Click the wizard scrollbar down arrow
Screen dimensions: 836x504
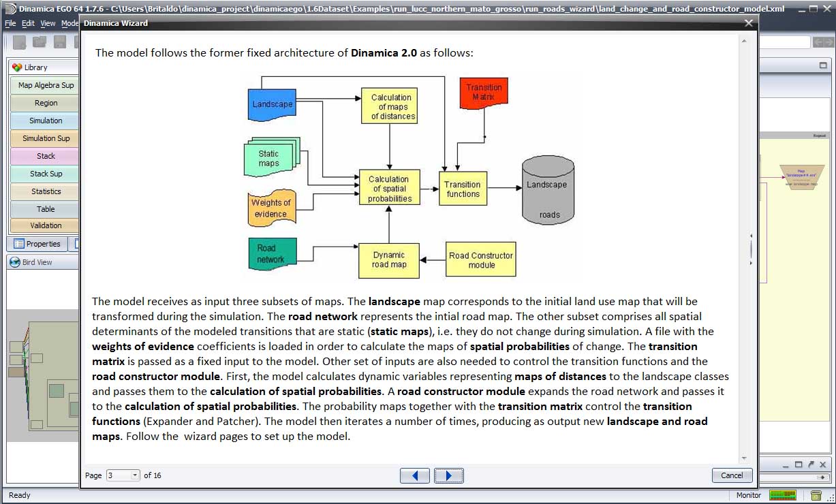pos(743,458)
